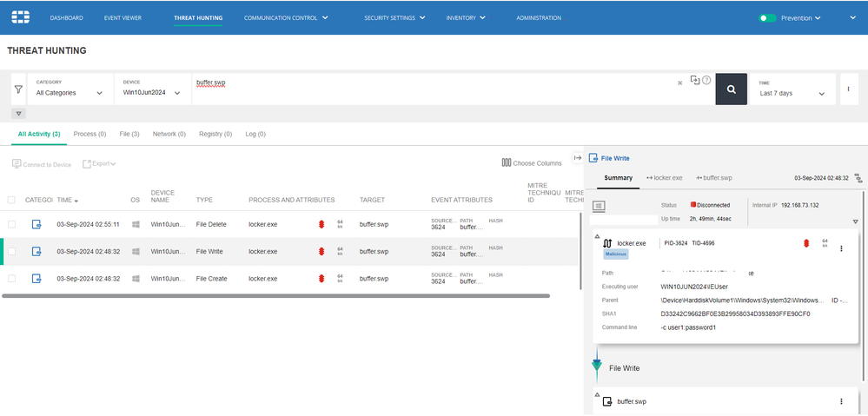Viewport: 868px width, 416px height.
Task: Collapse the details pane arrow icon
Action: [577, 158]
